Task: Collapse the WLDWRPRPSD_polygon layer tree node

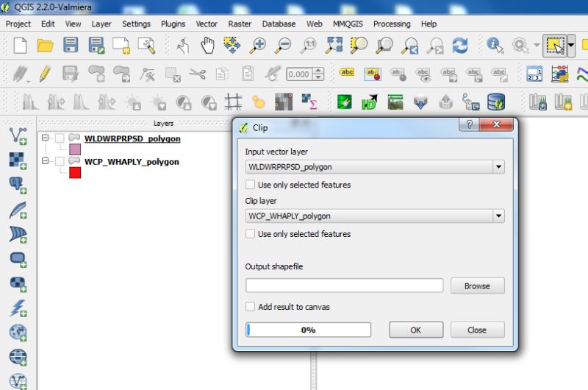Action: point(45,138)
